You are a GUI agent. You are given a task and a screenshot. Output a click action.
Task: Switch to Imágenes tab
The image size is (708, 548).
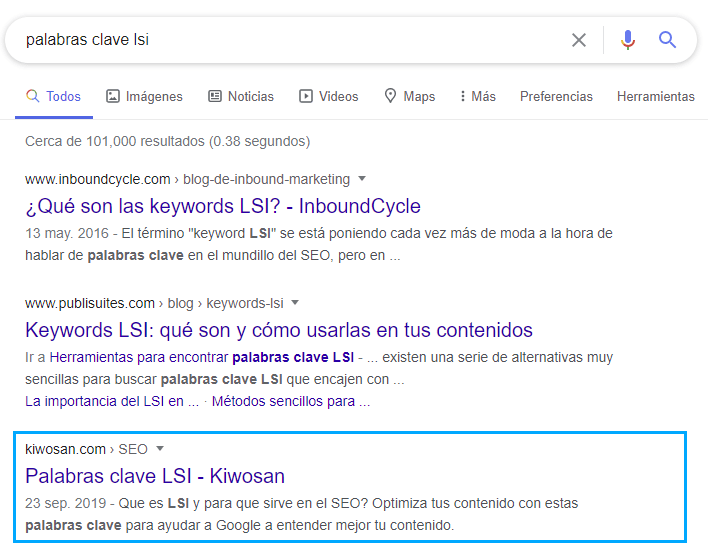pos(144,96)
